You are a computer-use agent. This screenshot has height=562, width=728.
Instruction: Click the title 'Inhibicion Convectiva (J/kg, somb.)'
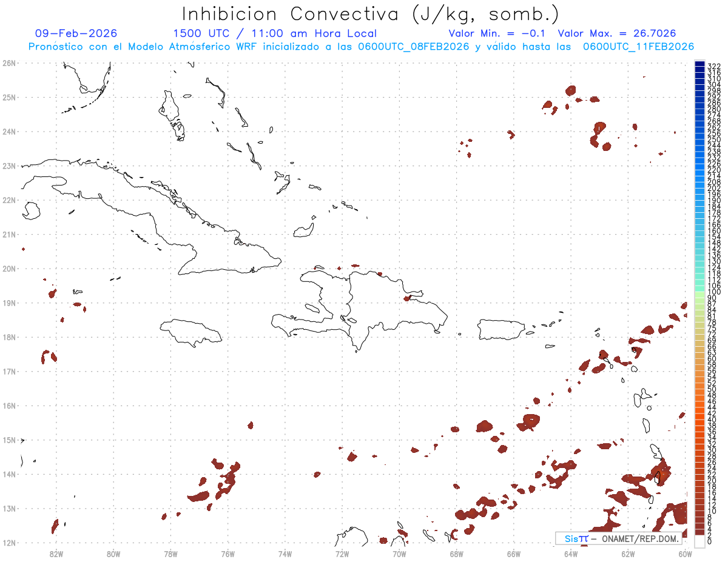click(370, 15)
